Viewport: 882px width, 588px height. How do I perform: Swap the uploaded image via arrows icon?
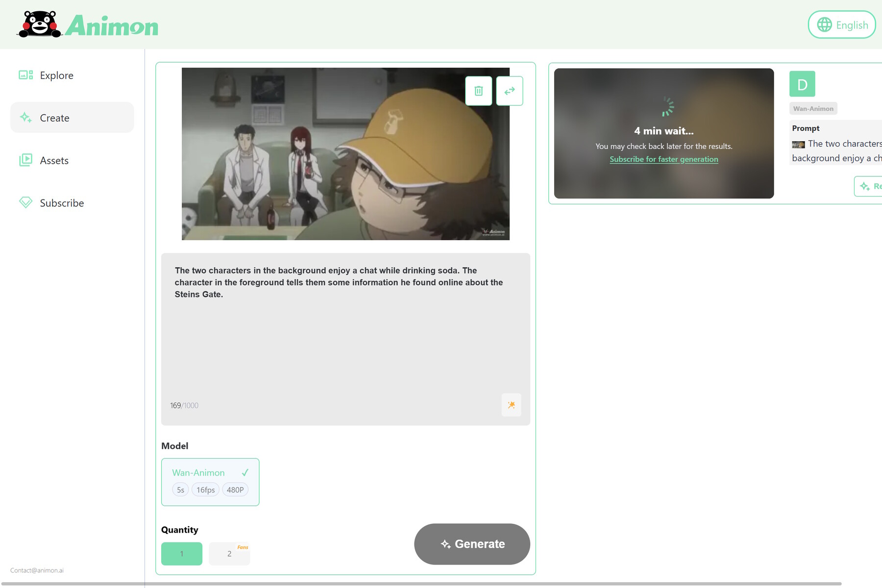[509, 91]
